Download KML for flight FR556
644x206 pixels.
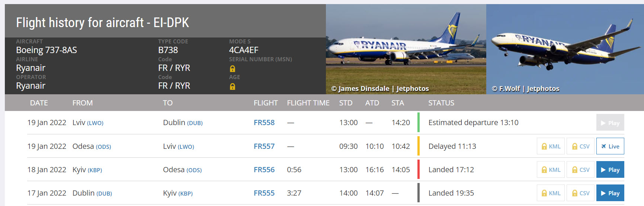[551, 170]
